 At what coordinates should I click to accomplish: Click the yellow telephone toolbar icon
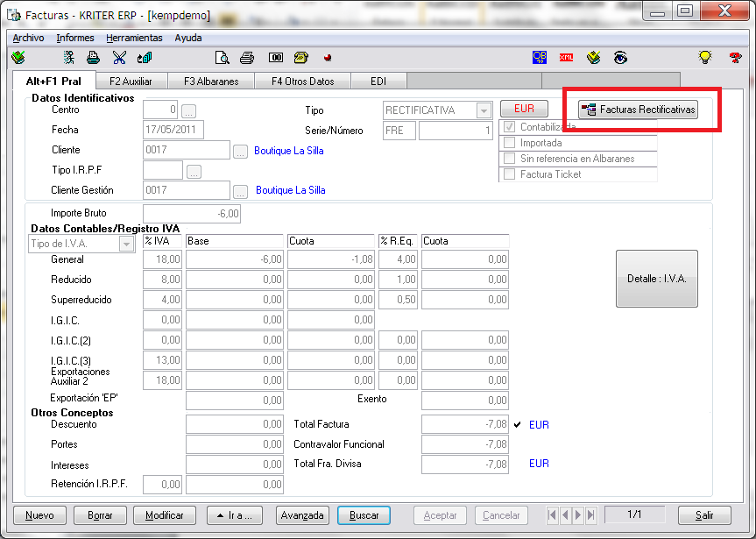[300, 58]
